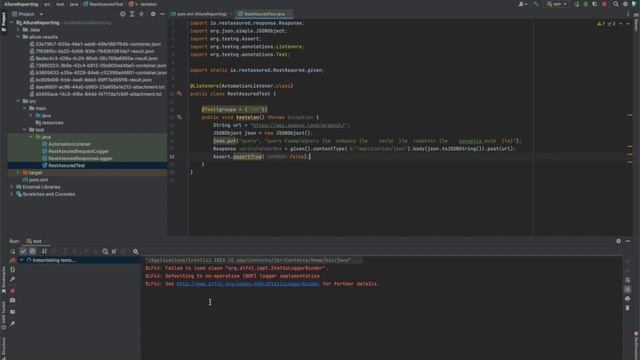The height and width of the screenshot is (360, 640).
Task: Click the wrench icon in Run sidebar
Action: (13, 280)
